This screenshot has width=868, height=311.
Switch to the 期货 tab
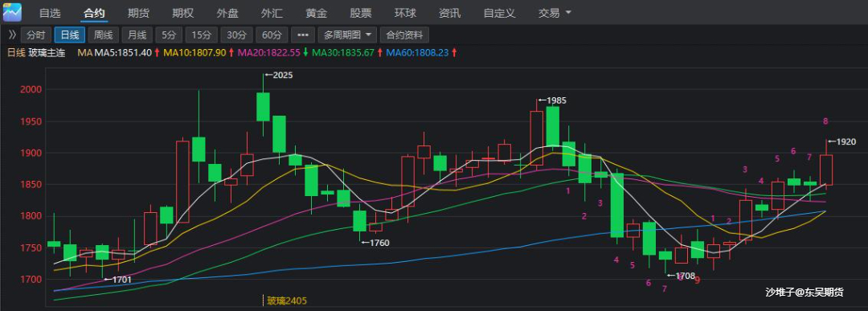(x=138, y=13)
